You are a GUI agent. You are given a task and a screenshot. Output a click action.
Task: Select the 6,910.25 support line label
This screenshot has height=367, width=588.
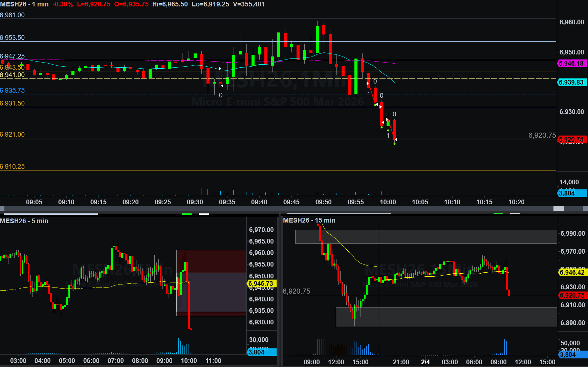click(12, 166)
